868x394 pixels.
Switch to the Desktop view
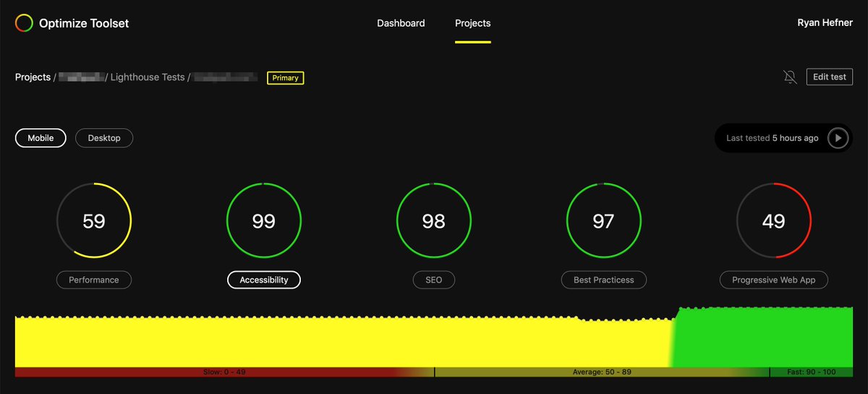[x=104, y=138]
